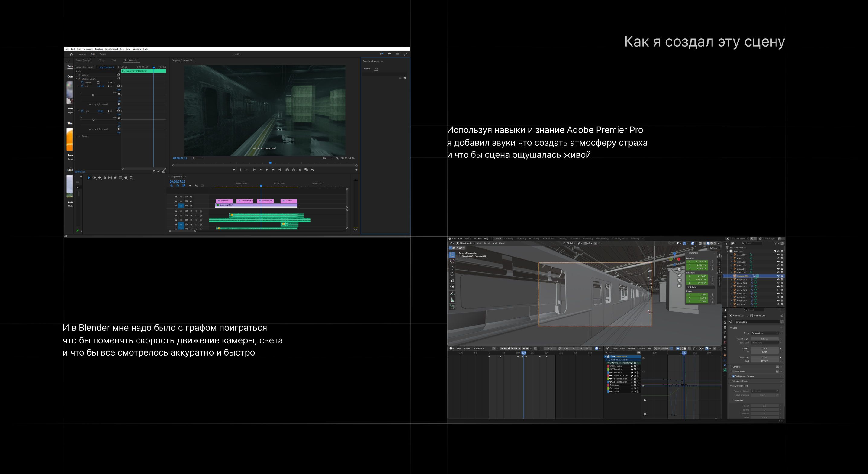
Task: Select Blender Add Cube tool
Action: coord(452,307)
